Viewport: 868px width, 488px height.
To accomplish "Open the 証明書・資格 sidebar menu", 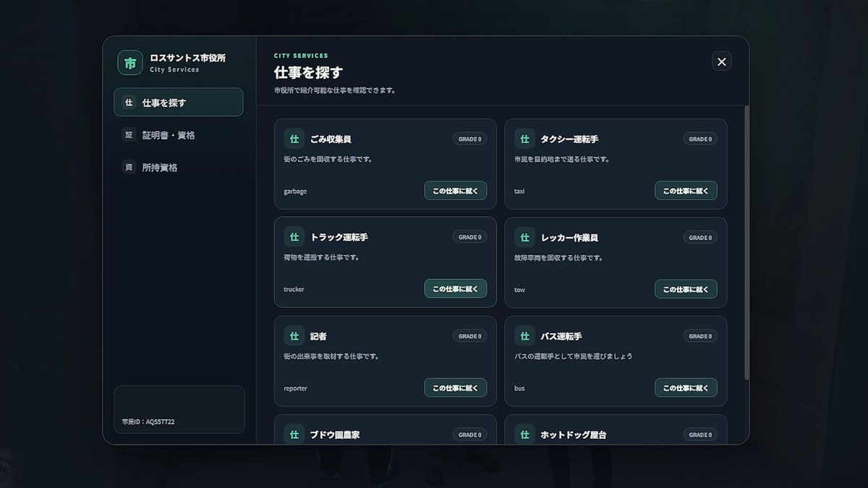I will coord(179,134).
